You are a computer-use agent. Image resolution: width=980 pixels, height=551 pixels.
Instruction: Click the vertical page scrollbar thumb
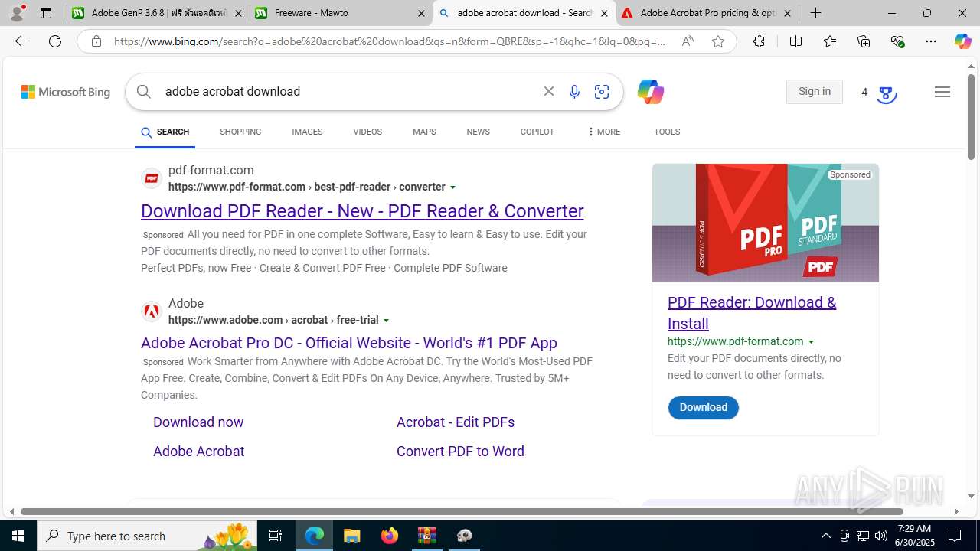coord(971,119)
